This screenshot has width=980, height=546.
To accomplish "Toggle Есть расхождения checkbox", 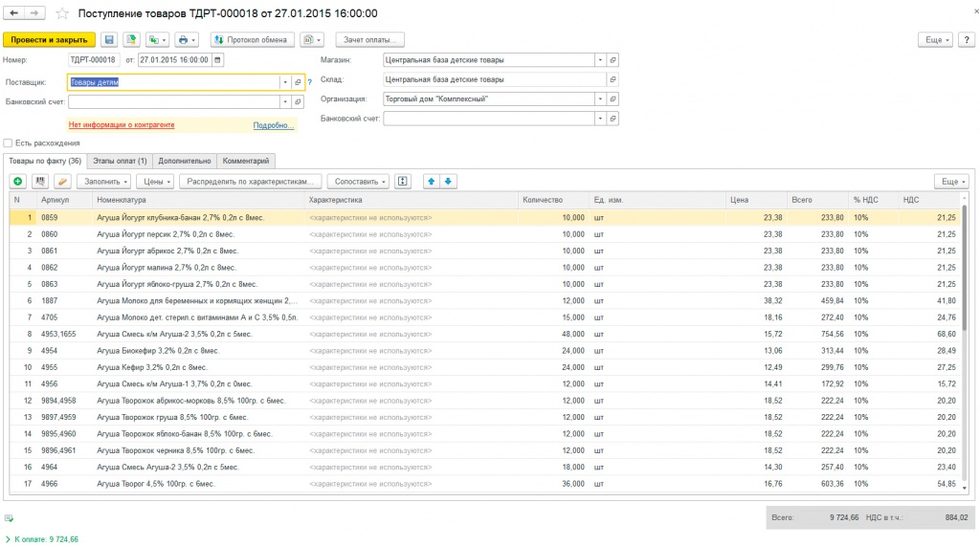I will 8,143.
